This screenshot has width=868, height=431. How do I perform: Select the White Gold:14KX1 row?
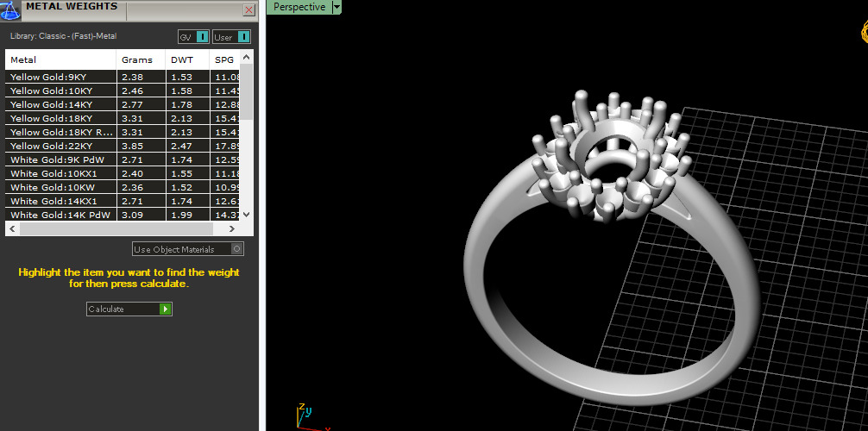pos(123,202)
